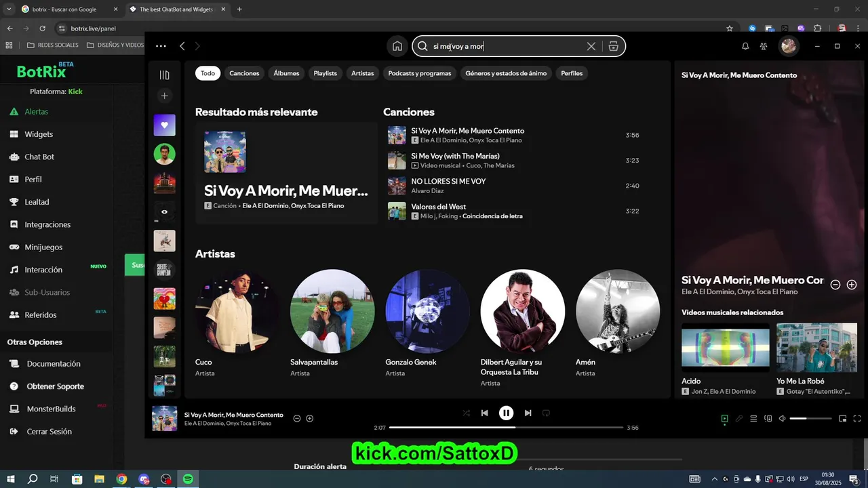Open Chat Bot in BotRix sidebar
This screenshot has height=488, width=868.
39,157
